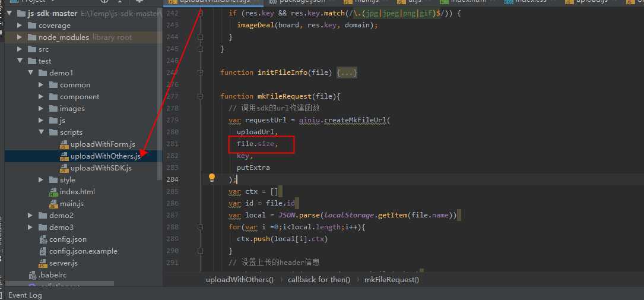
Task: Select the scripts folder label
Action: click(x=71, y=132)
